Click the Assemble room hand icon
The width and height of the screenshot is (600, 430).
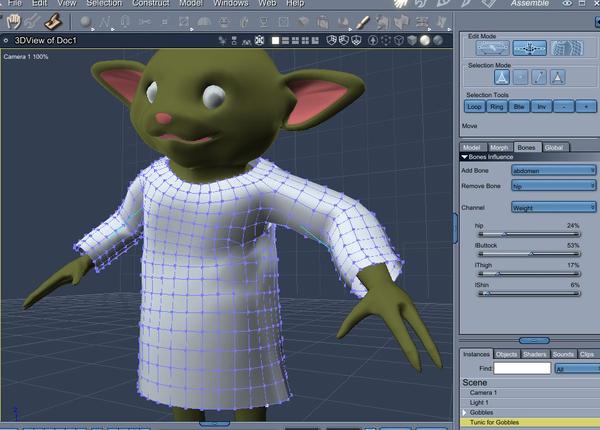(401, 3)
